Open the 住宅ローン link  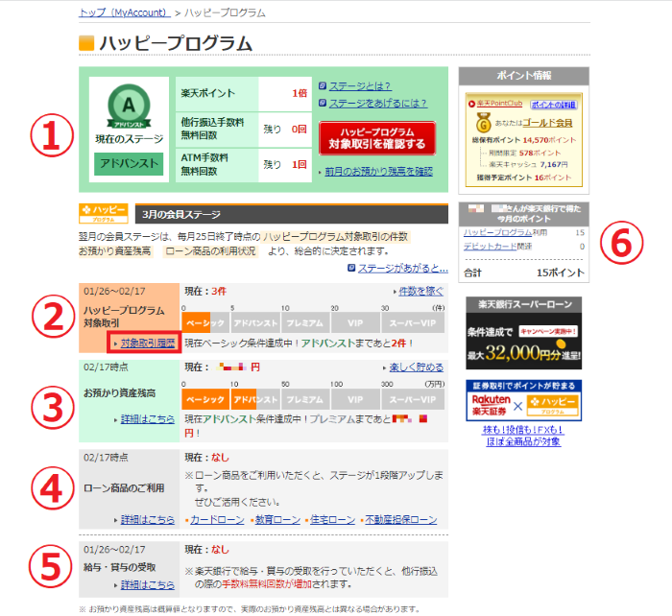pyautogui.click(x=332, y=520)
